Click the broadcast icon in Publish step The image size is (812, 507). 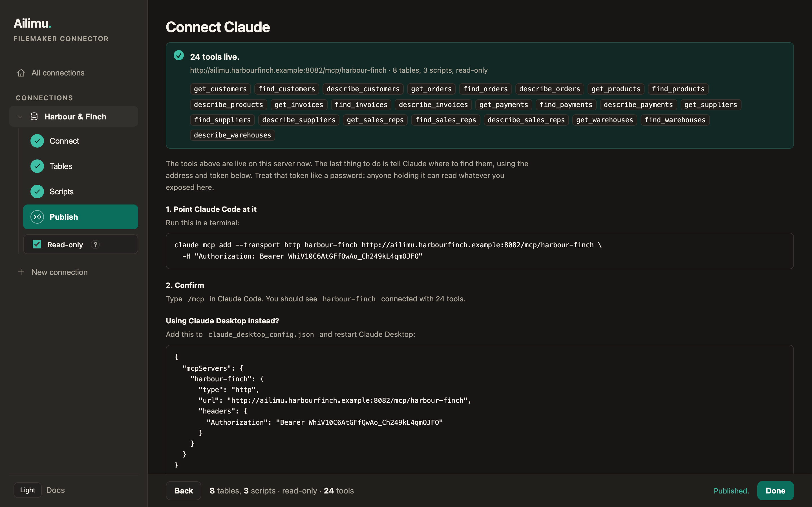click(37, 217)
